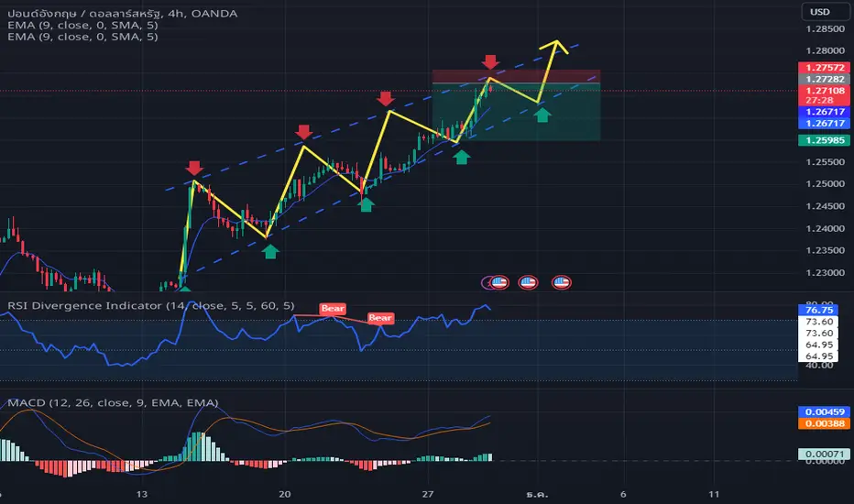
Task: Select the RSI Divergence Indicator legend
Action: 151,306
